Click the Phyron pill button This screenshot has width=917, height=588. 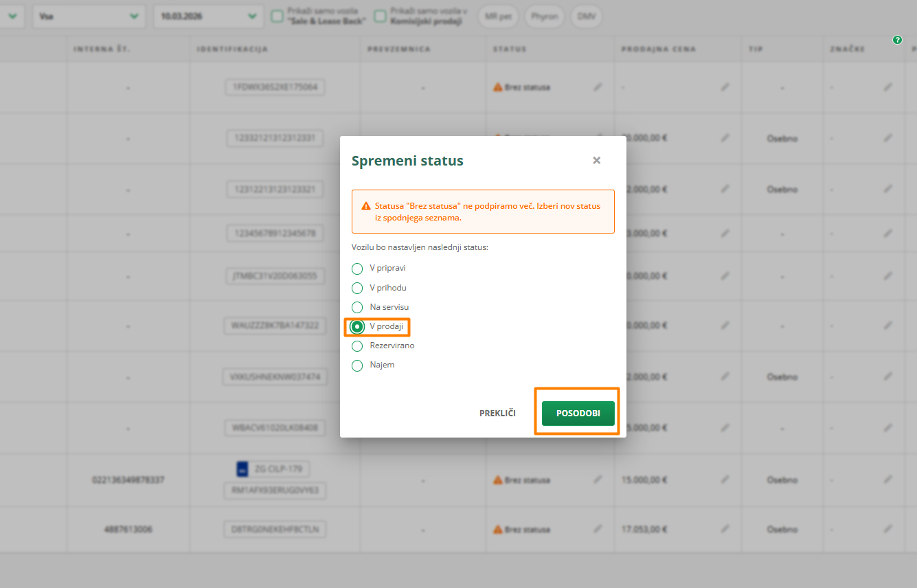click(x=545, y=16)
